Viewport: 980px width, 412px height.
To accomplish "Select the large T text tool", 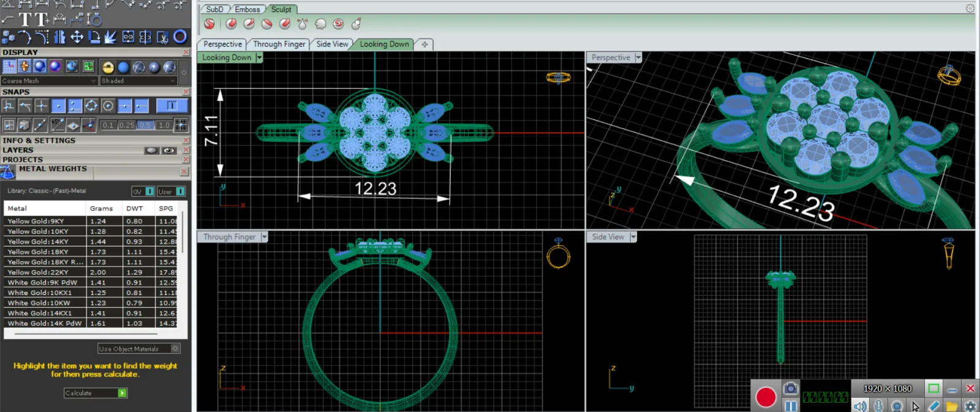I will (25, 20).
